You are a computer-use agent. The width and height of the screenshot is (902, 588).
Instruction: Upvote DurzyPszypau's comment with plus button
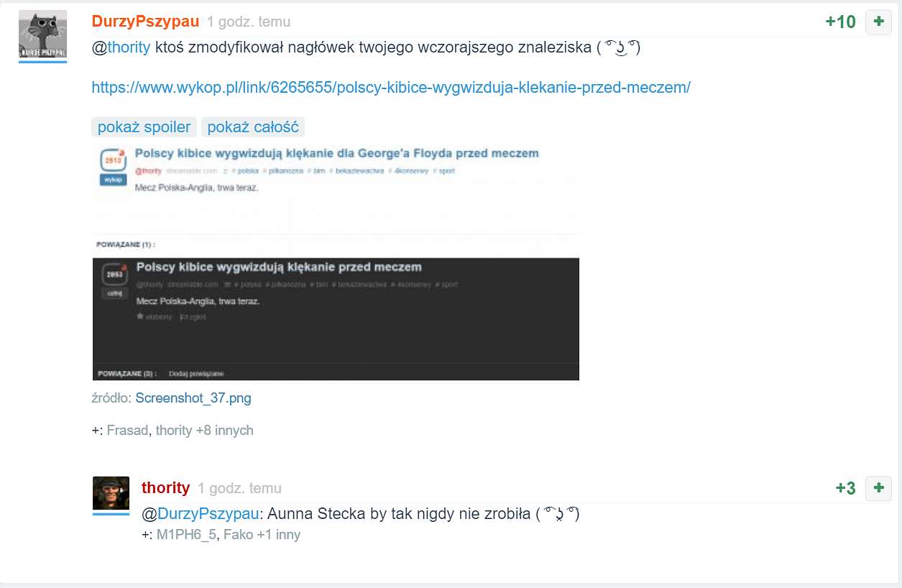pos(878,22)
